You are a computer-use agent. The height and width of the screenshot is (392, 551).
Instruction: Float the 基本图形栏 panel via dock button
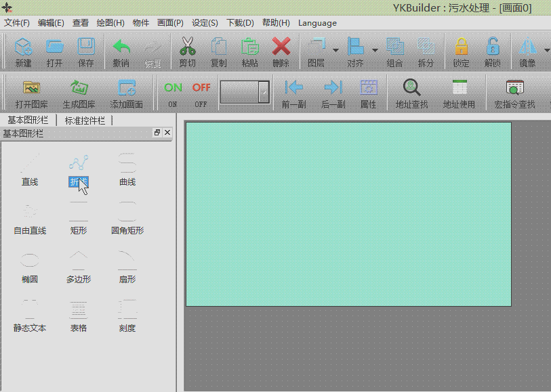click(157, 133)
